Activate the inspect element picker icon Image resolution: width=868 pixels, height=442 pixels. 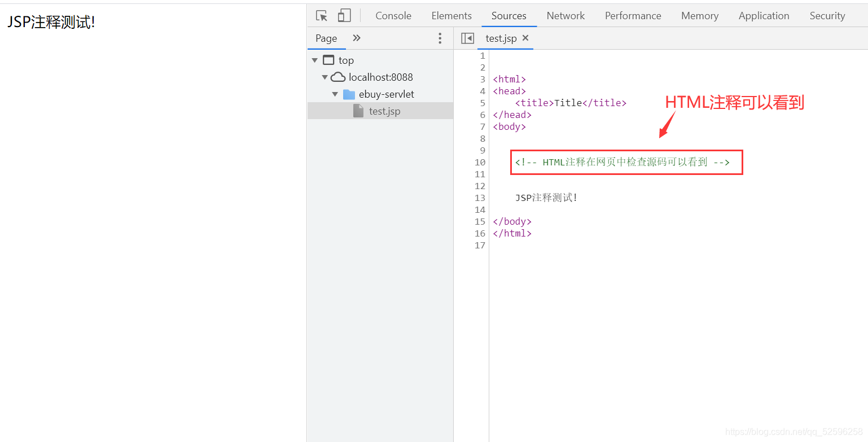tap(322, 16)
